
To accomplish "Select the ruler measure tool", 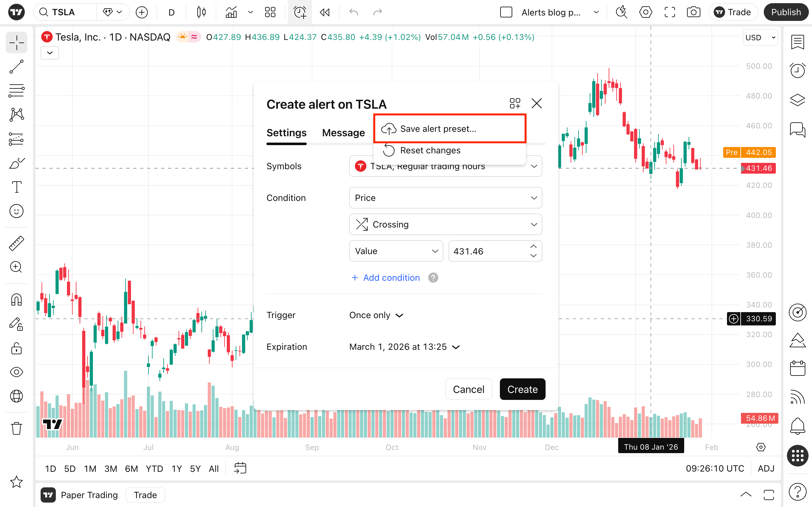I will click(16, 243).
